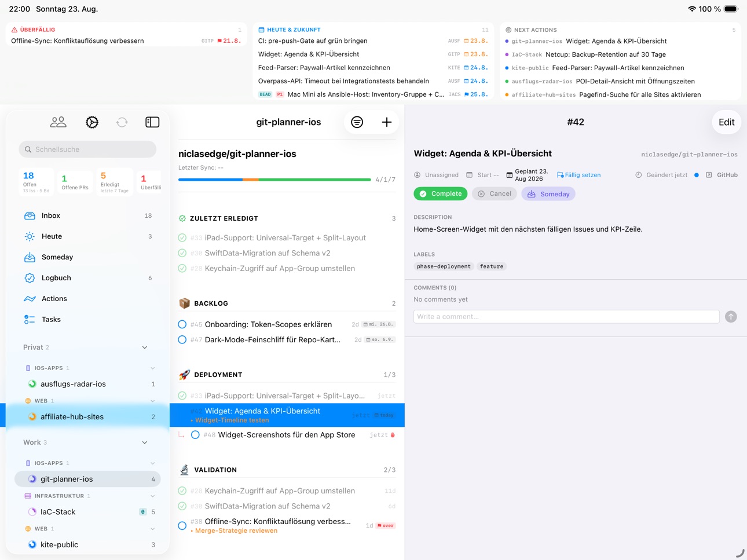
Task: Click the Inbox tray icon
Action: pyautogui.click(x=30, y=215)
